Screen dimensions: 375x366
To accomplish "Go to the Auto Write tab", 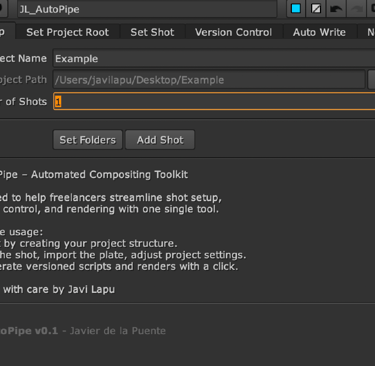I will click(319, 32).
